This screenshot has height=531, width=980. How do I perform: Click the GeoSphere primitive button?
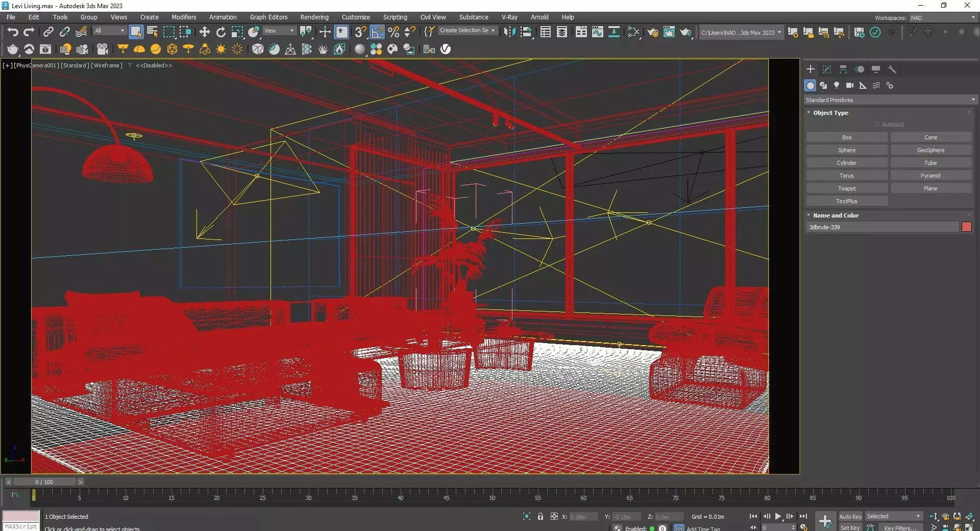coord(930,150)
